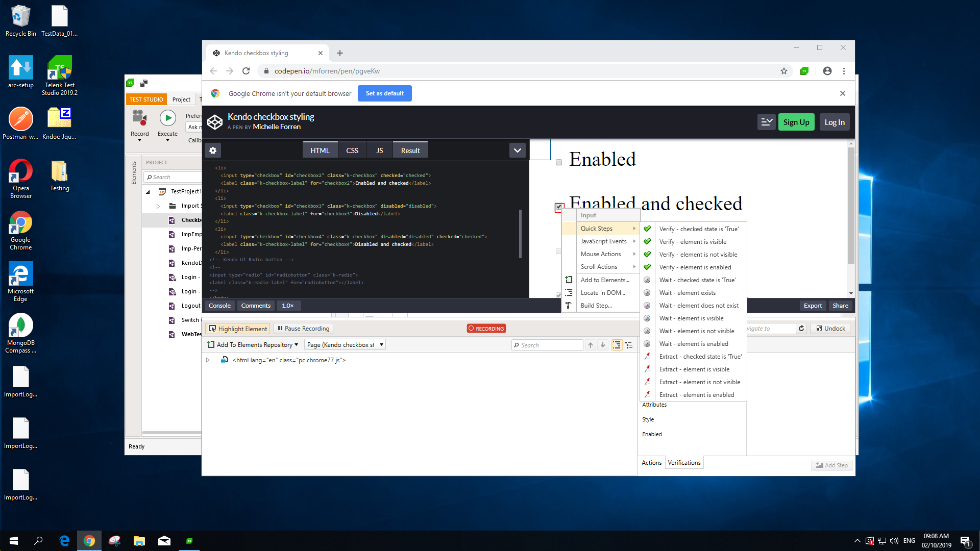Select Verify - element is visible

click(x=693, y=242)
